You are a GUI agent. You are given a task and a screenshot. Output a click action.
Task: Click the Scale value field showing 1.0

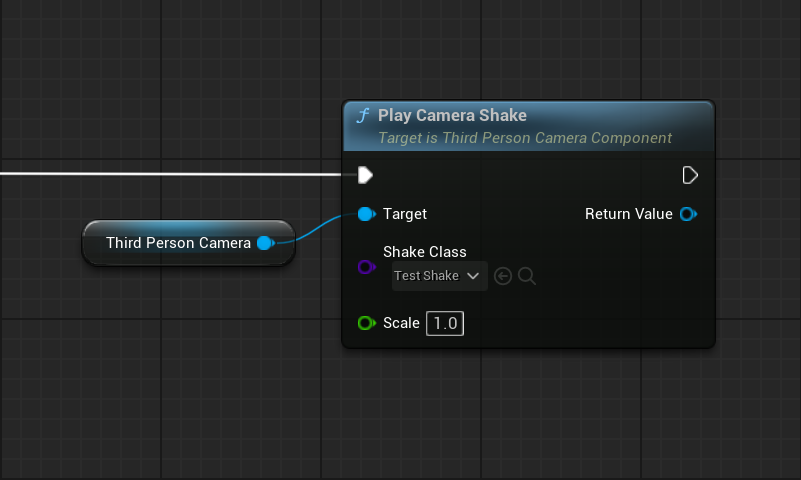pyautogui.click(x=445, y=323)
